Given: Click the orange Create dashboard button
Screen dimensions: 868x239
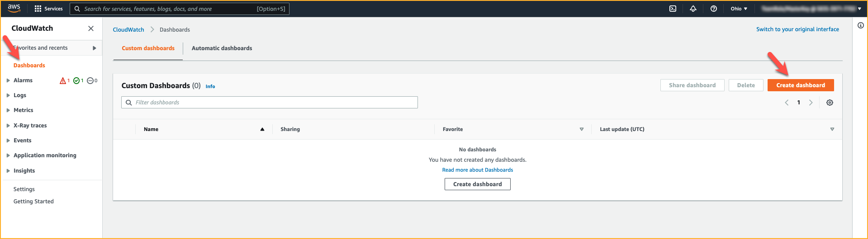Looking at the screenshot, I should click(x=801, y=85).
